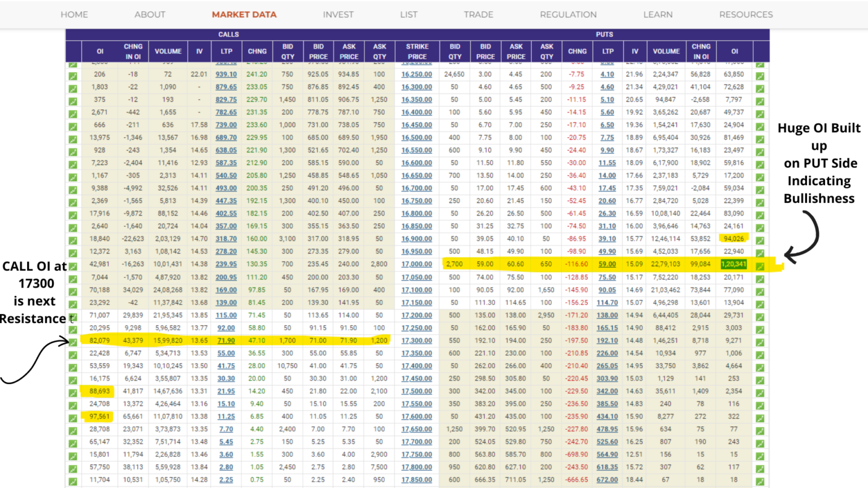This screenshot has height=488, width=868.
Task: Open the calls chart icon in the 17,100.00 row
Action: (73, 292)
